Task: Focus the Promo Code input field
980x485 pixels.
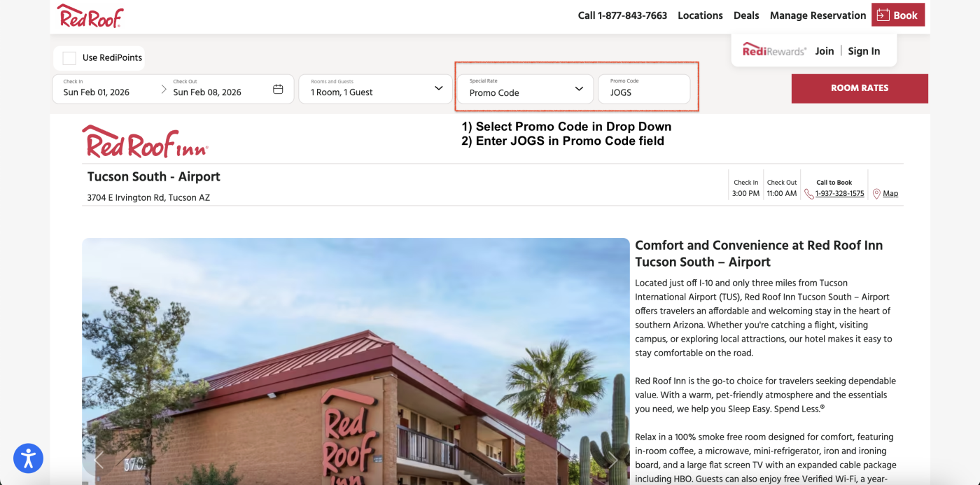Action: click(644, 89)
